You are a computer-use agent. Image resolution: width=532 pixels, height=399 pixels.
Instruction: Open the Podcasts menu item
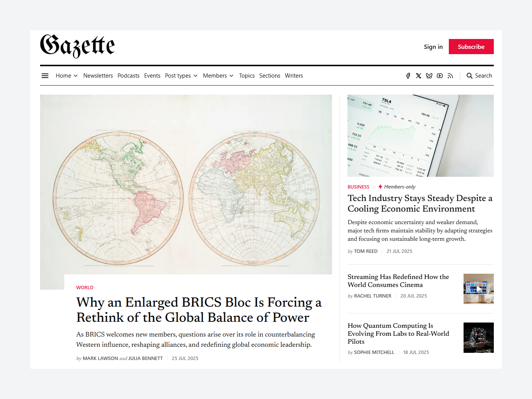point(129,76)
